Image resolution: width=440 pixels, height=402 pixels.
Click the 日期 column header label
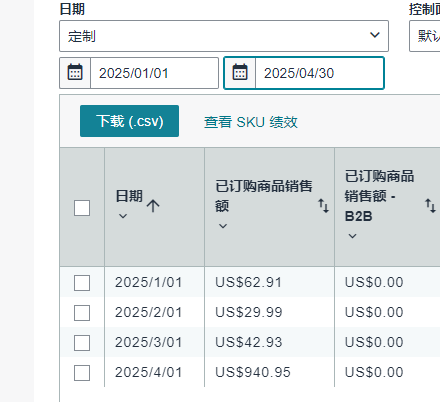[x=129, y=196]
